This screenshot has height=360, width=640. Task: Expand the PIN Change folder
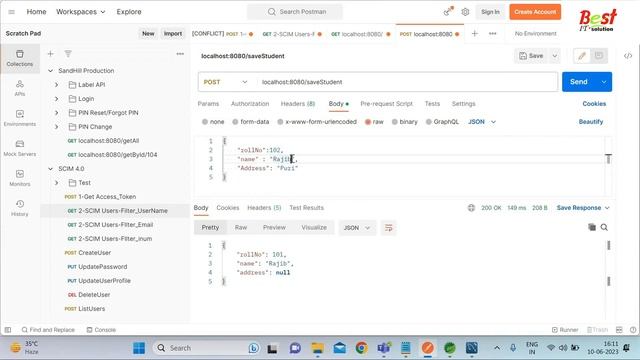57,127
